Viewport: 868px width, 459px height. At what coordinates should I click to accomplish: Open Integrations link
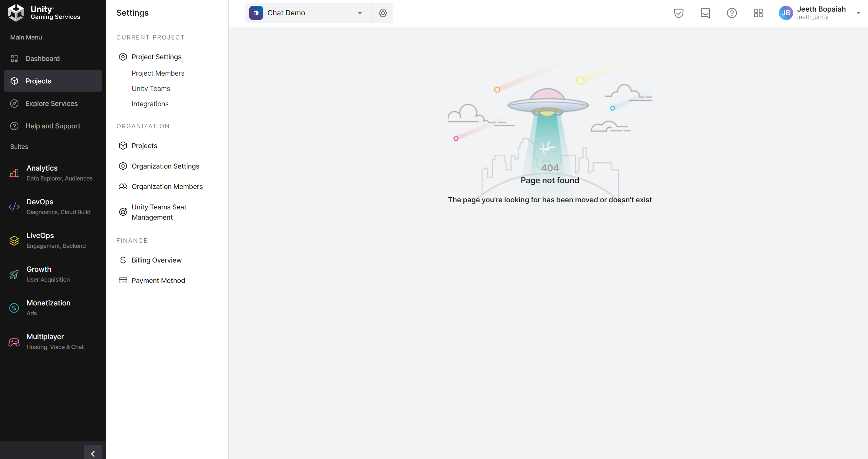(x=150, y=104)
